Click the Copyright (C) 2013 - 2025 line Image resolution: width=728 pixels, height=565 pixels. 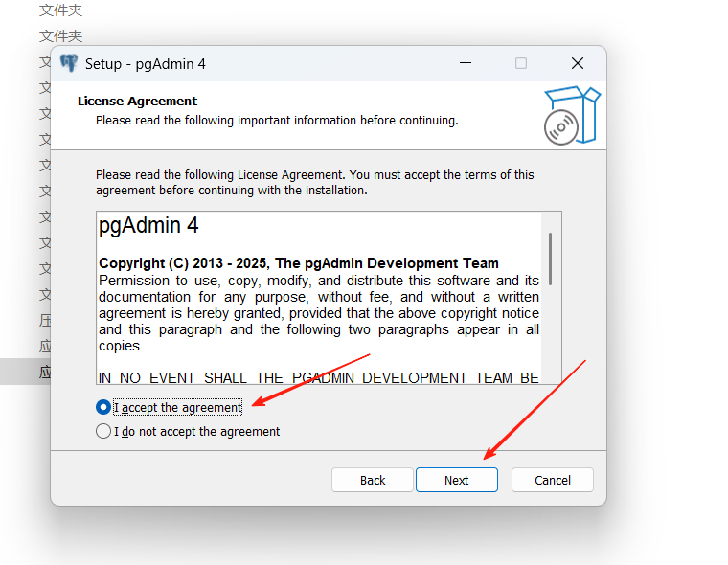299,263
